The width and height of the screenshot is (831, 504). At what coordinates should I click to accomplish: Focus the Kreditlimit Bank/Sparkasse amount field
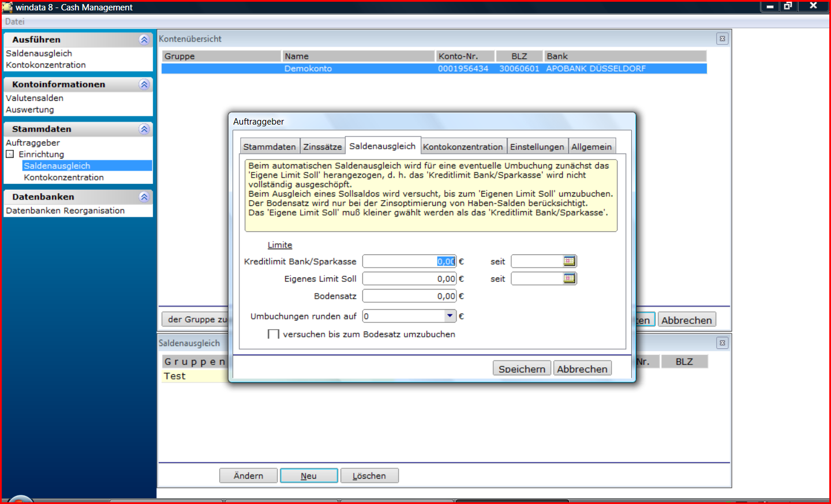409,261
